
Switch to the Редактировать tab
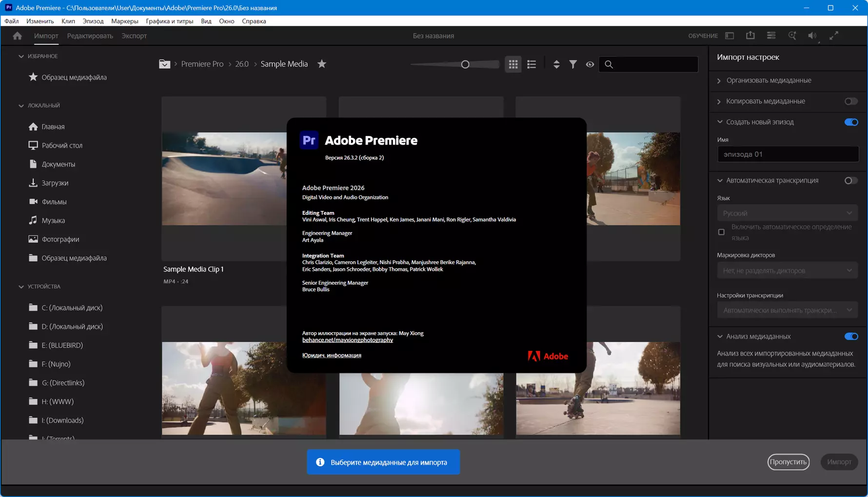click(90, 36)
